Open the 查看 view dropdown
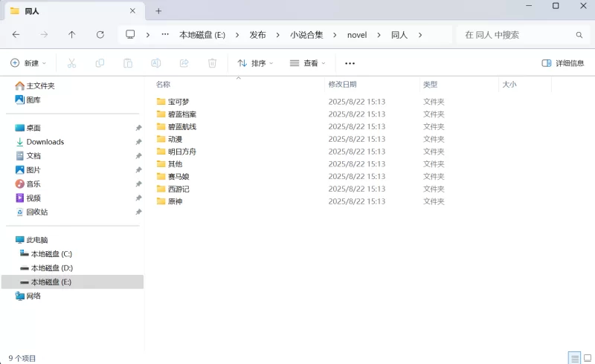Screen dimensions: 595x364 tap(308, 63)
